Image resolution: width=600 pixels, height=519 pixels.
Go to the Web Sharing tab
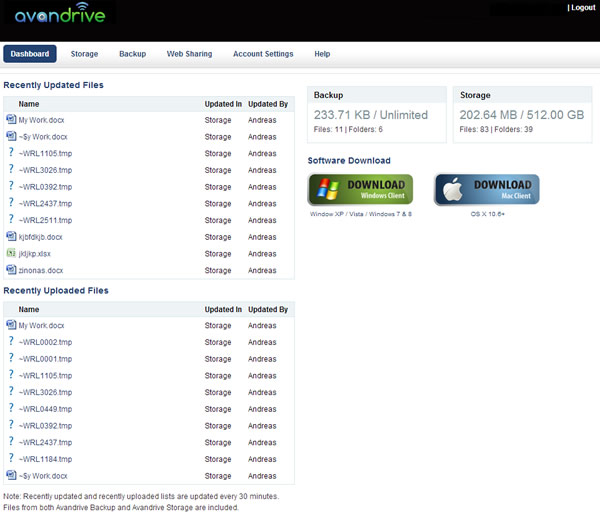pos(189,54)
